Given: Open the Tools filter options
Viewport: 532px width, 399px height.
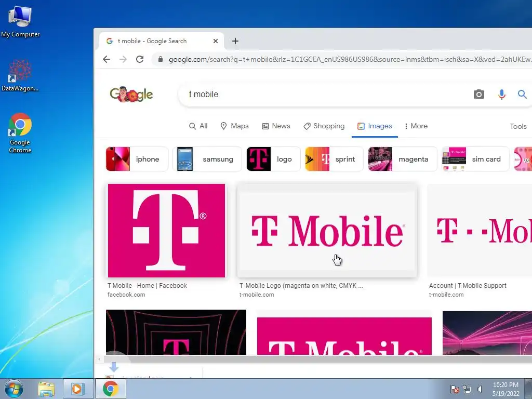Looking at the screenshot, I should pos(518,127).
